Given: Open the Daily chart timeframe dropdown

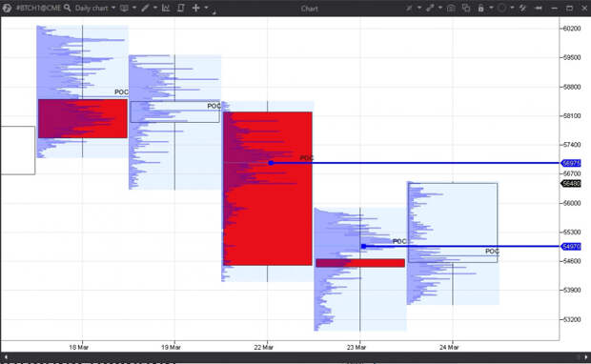Looking at the screenshot, I should (x=95, y=8).
